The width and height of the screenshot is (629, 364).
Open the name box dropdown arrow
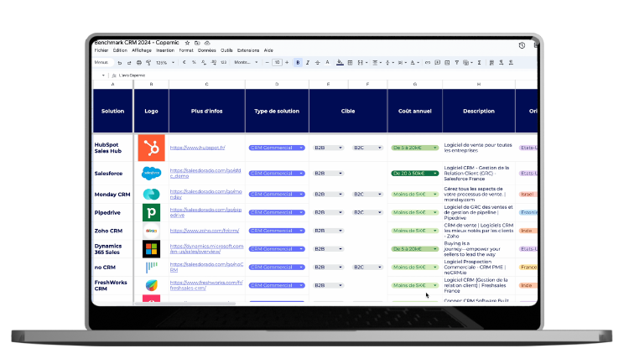(103, 75)
